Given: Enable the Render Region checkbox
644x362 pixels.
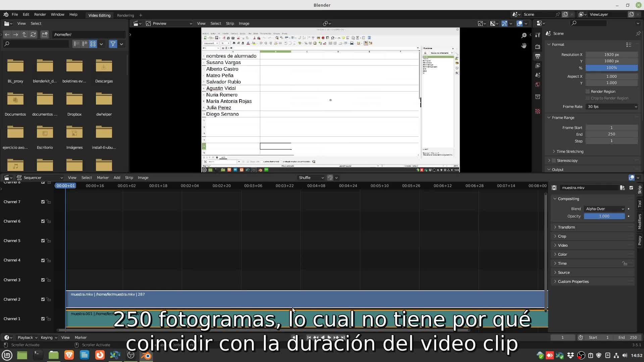Looking at the screenshot, I should pyautogui.click(x=588, y=92).
